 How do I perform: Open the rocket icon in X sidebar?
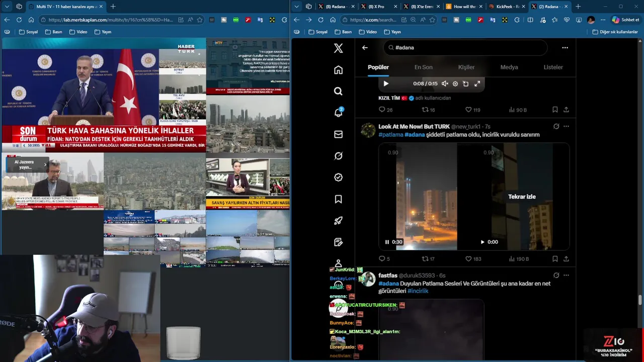tap(338, 220)
